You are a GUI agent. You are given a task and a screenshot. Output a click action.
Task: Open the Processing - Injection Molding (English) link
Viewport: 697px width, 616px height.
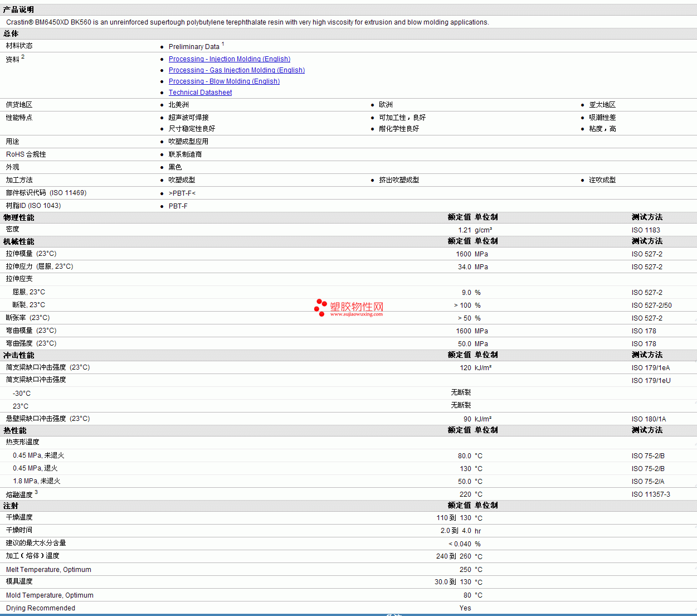point(230,59)
